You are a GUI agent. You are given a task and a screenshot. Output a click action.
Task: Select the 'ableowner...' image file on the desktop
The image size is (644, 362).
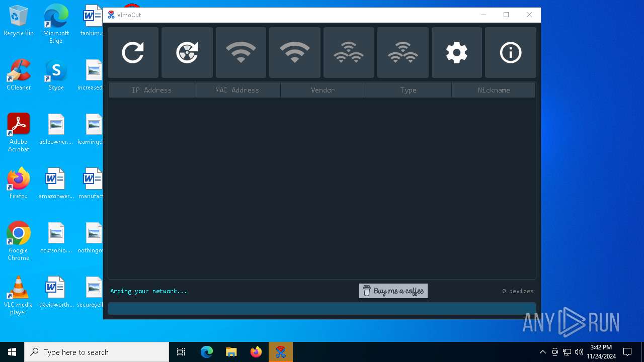[56, 129]
